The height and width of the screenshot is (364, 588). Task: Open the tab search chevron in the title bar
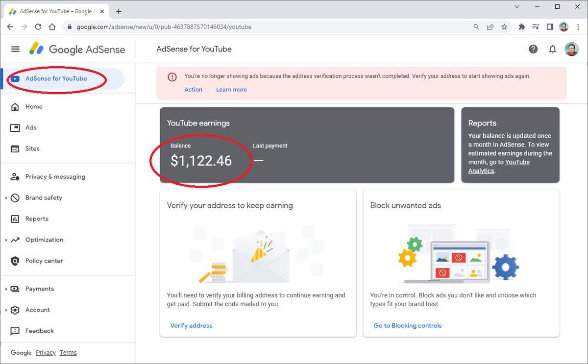(x=517, y=7)
